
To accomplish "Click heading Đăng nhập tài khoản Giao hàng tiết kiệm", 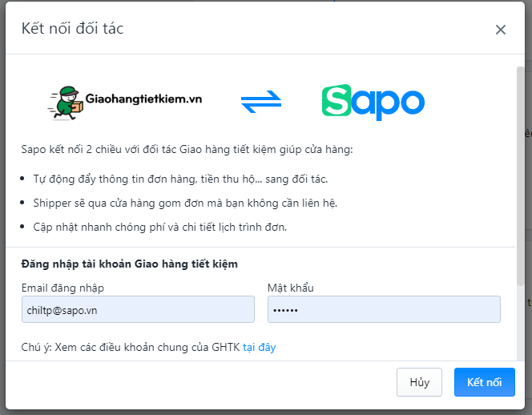I will [x=129, y=264].
